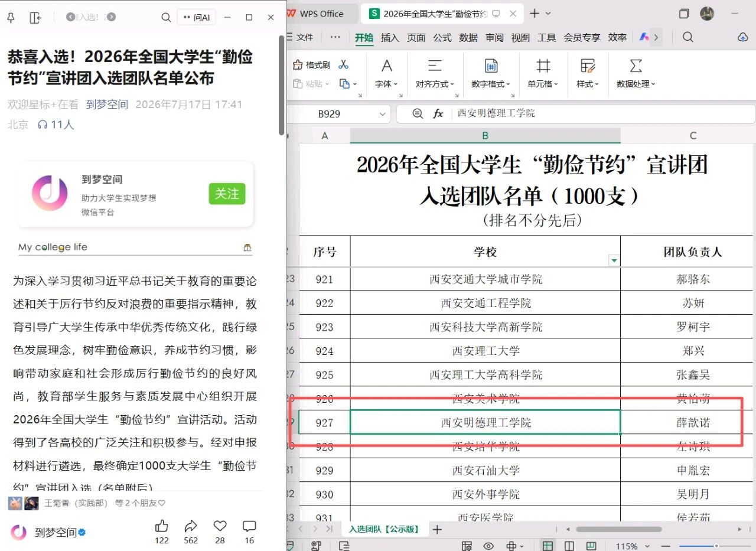Jump to last sheet navigation arrow
Screen dimensions: 756x551
tap(330, 529)
